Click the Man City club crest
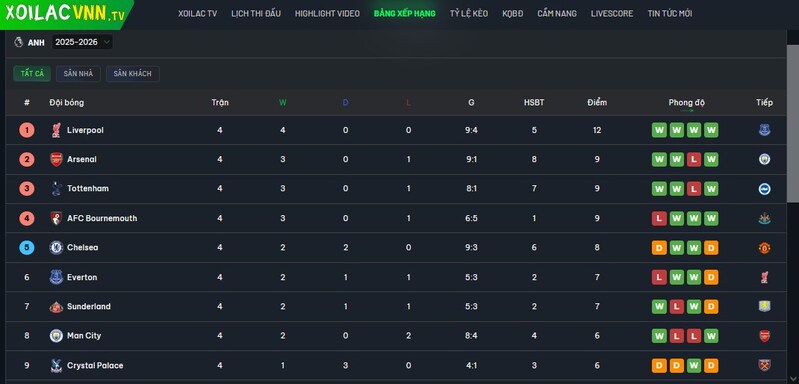 [56, 336]
